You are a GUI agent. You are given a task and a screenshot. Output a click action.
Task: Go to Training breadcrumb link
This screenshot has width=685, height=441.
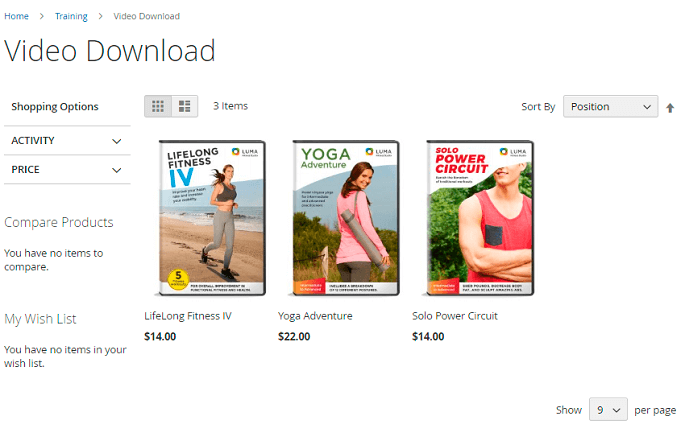[71, 16]
